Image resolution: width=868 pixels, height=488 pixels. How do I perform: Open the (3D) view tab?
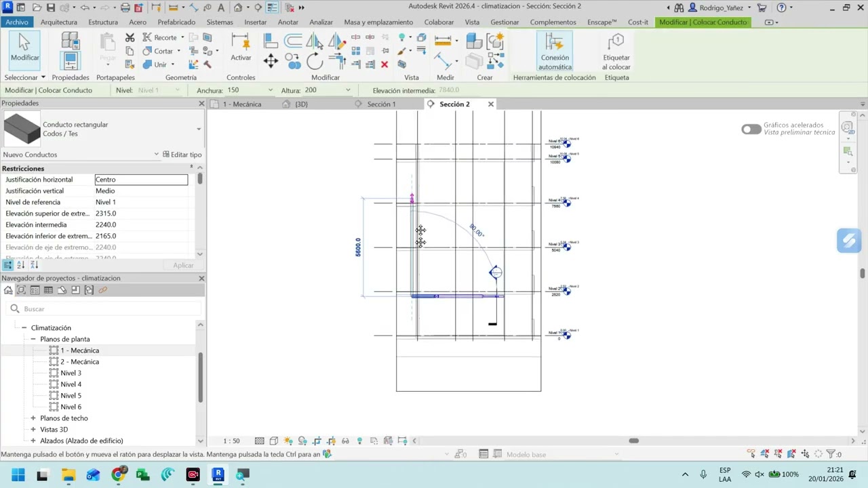301,104
